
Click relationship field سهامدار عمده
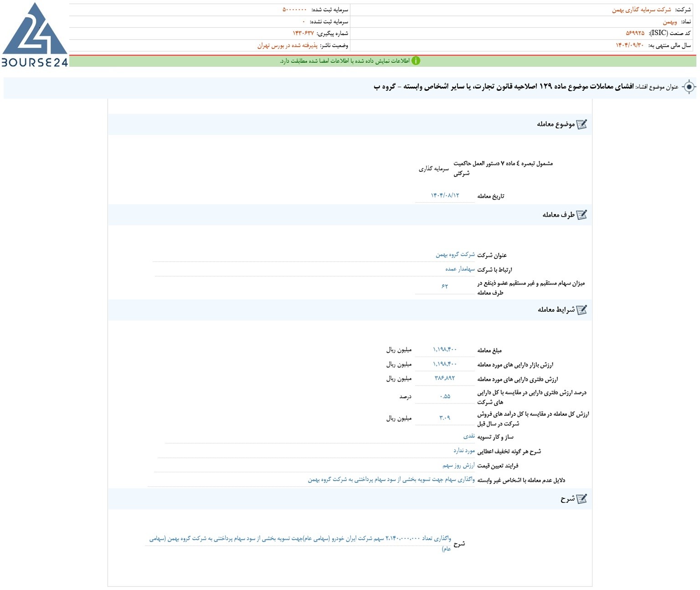460,269
